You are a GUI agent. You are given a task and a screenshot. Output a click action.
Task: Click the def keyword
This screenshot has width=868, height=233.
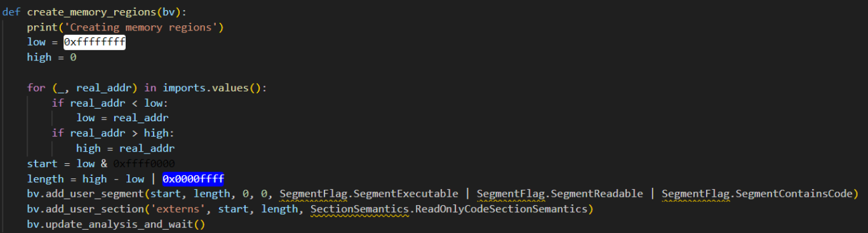click(x=11, y=12)
